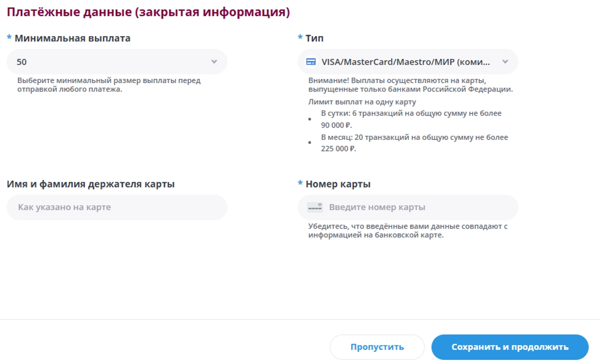The image size is (600, 364).
Task: Open the Тип payment method dropdown
Action: [x=408, y=61]
